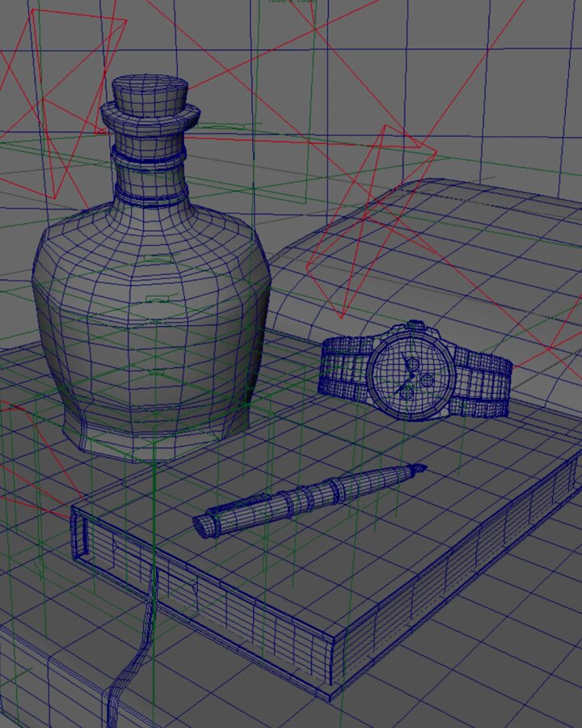Viewport: 582px width, 728px height.
Task: Select the watch crown at top of case
Action: [x=415, y=324]
